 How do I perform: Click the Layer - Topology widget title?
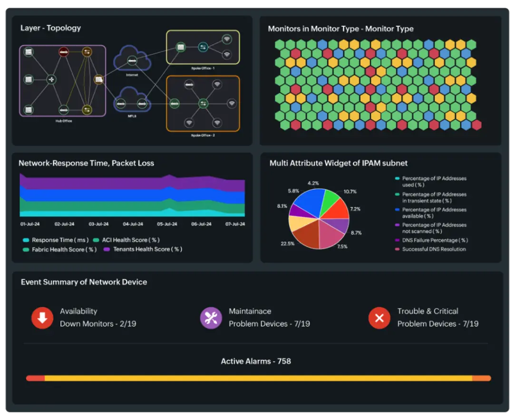tap(50, 28)
